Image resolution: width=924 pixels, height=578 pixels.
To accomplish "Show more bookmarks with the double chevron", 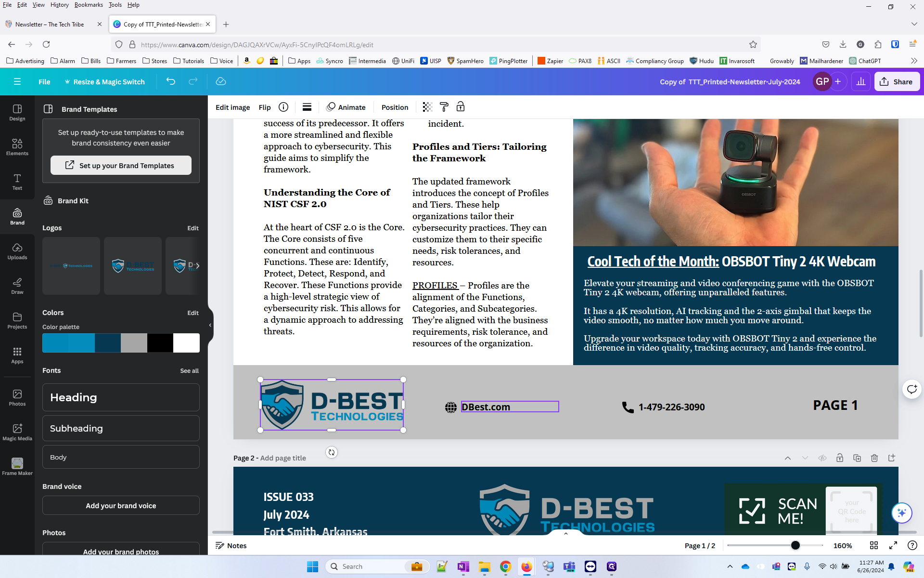I will pos(914,61).
